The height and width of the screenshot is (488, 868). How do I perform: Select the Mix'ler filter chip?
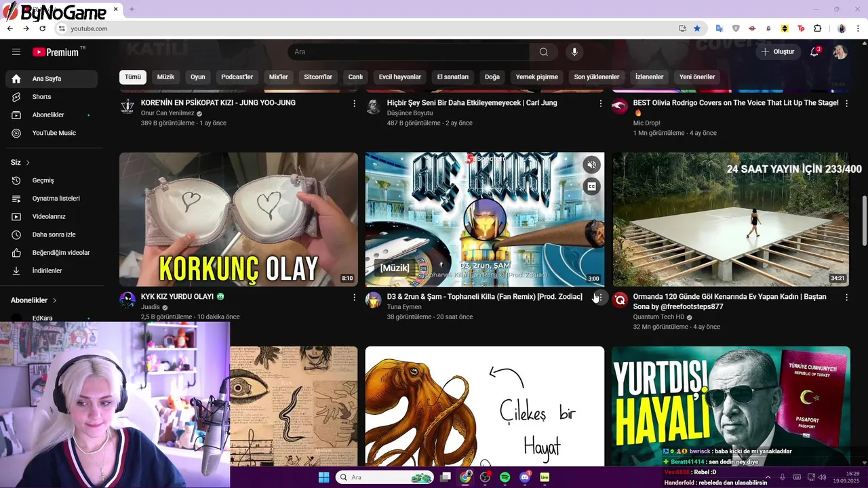pos(278,77)
